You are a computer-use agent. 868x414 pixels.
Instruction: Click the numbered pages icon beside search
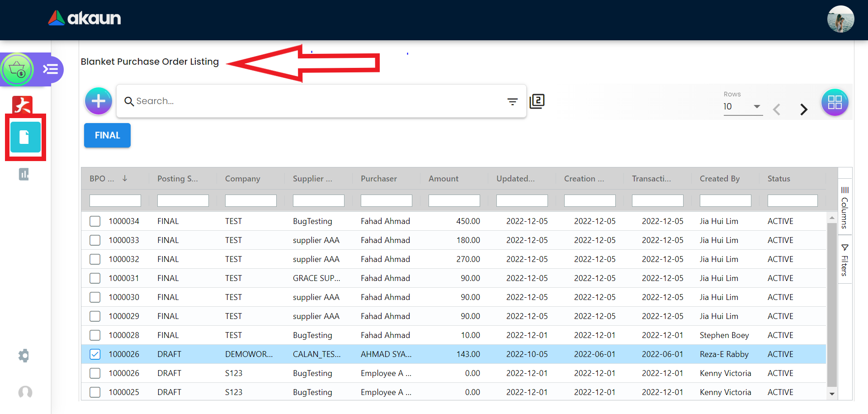coord(537,101)
